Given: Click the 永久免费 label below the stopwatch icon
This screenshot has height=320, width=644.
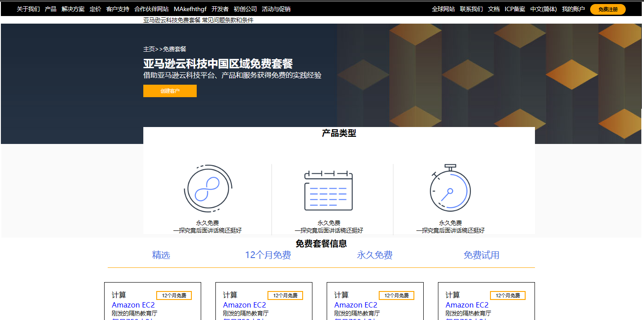Looking at the screenshot, I should click(x=450, y=223).
